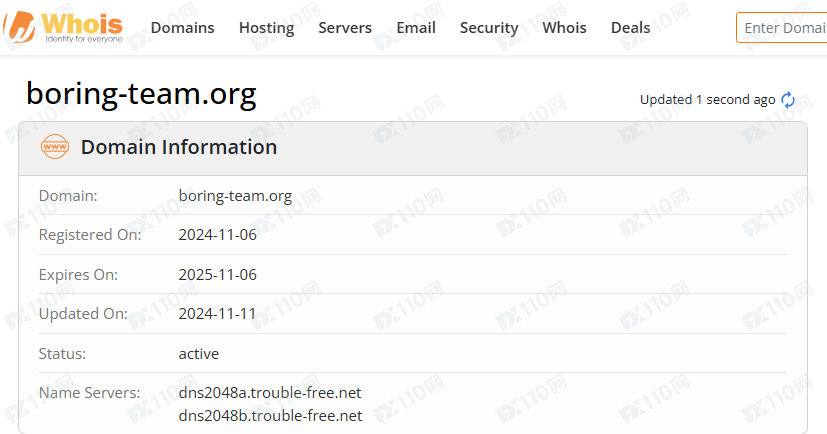Click the Registered On date 2024-11-06
The height and width of the screenshot is (434, 827).
coord(217,235)
